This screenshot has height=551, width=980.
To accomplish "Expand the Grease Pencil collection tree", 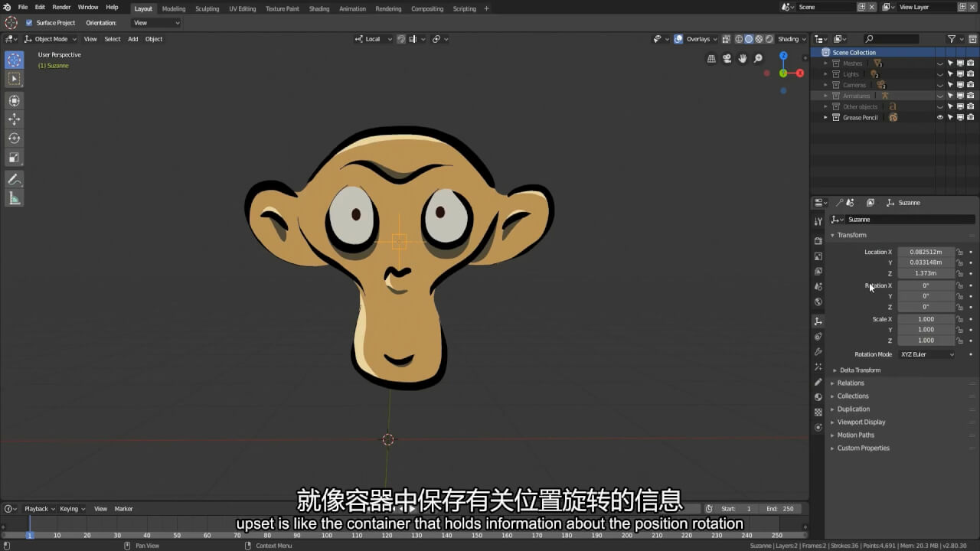I will (x=825, y=118).
